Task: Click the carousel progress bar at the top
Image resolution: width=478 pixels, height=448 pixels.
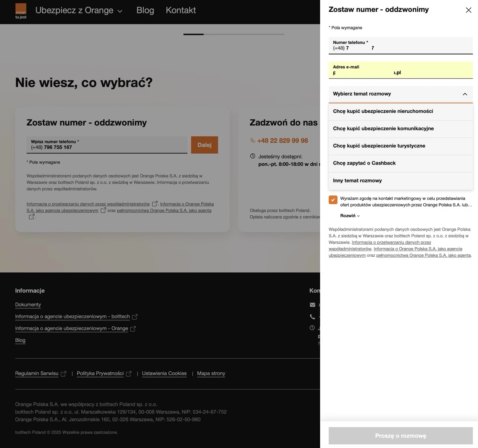Action: pos(234,34)
